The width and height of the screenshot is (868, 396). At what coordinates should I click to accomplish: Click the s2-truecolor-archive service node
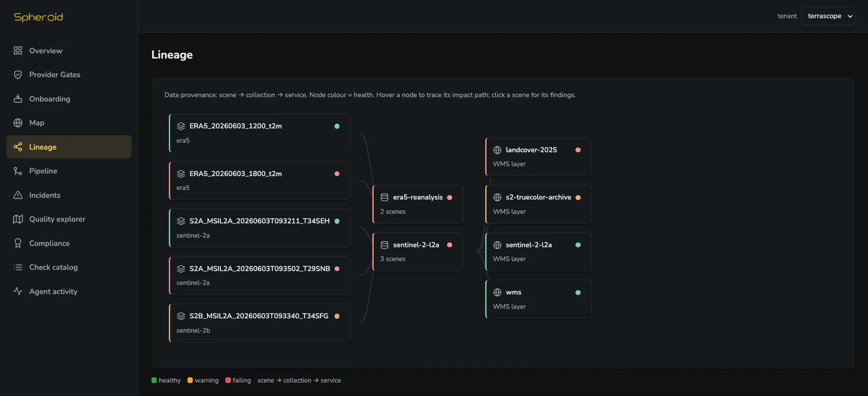coord(538,204)
